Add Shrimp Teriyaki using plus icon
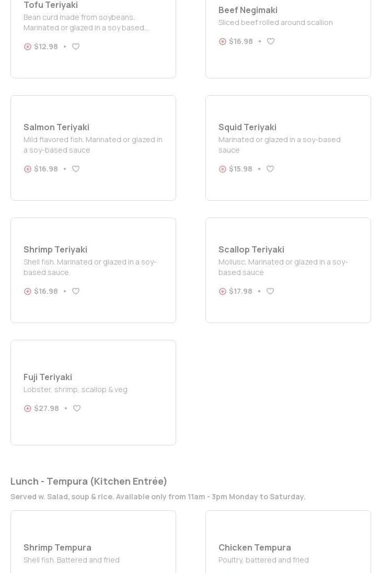This screenshot has height=573, width=392. pyautogui.click(x=28, y=291)
